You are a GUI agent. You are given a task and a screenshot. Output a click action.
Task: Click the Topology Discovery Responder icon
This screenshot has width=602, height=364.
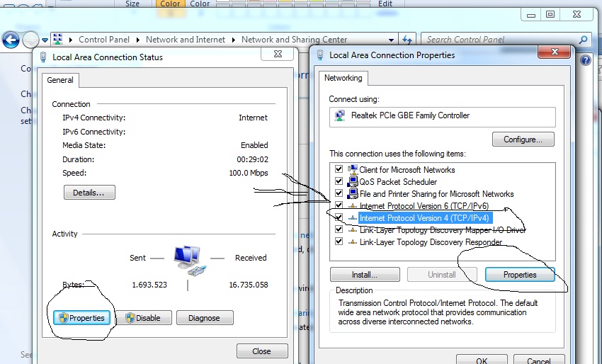click(x=353, y=242)
